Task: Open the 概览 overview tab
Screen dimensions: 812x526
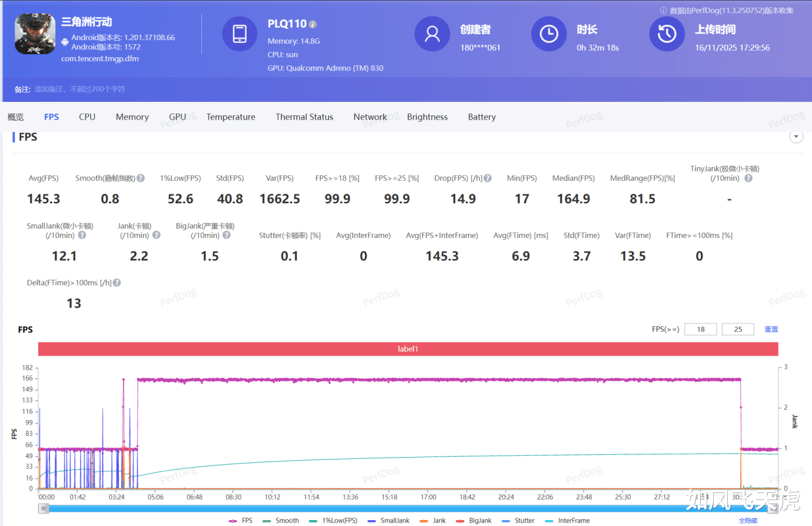Action: pyautogui.click(x=16, y=117)
